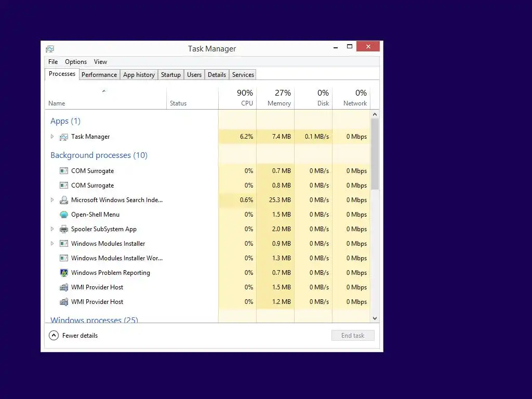Open the File menu
This screenshot has height=399, width=532.
click(x=53, y=62)
